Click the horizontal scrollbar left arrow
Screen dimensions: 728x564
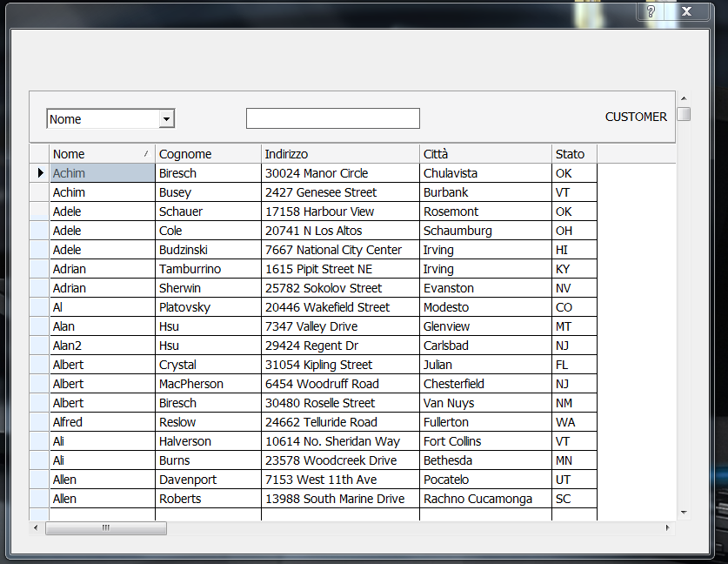(36, 527)
